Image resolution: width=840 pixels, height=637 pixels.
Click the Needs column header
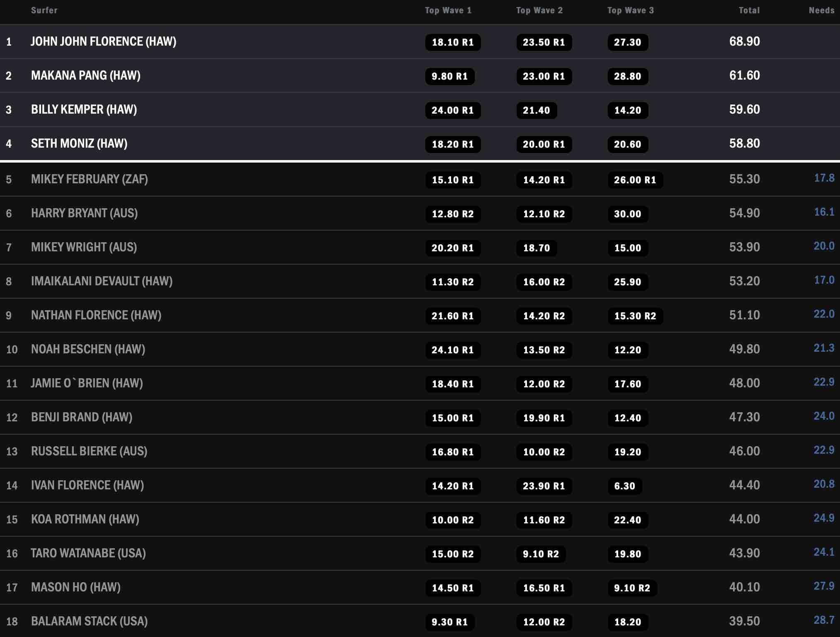click(821, 10)
